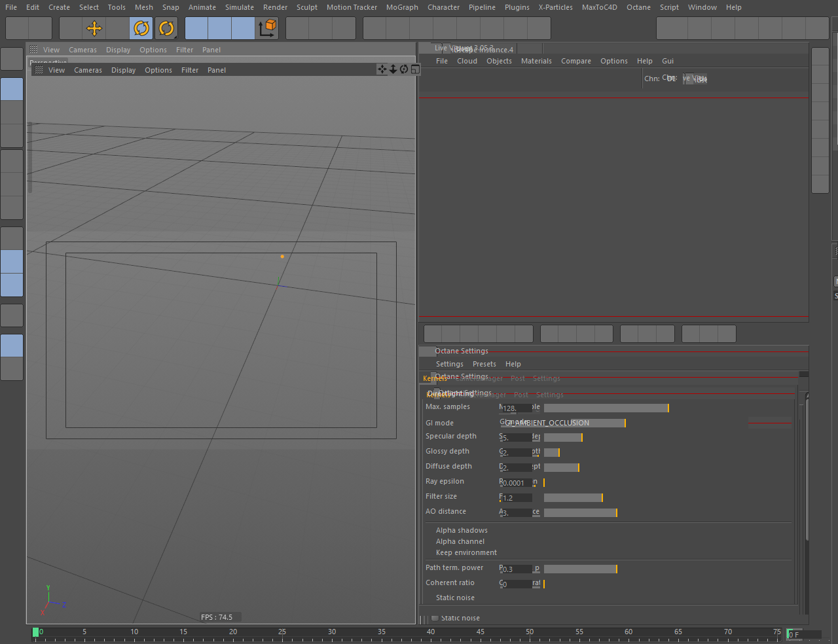
Task: Activate the highlighted Rotate tool icon
Action: coord(141,28)
